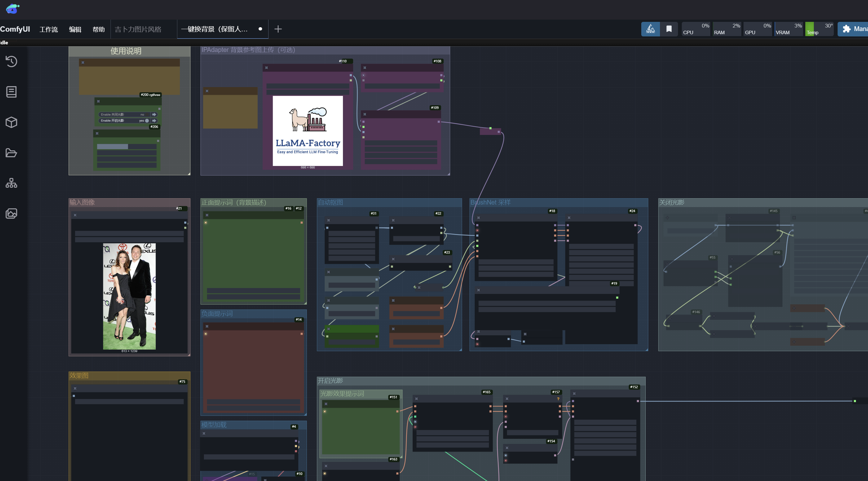Collapse node #75 via its title dot
Image resolution: width=868 pixels, height=481 pixels.
coord(75,388)
